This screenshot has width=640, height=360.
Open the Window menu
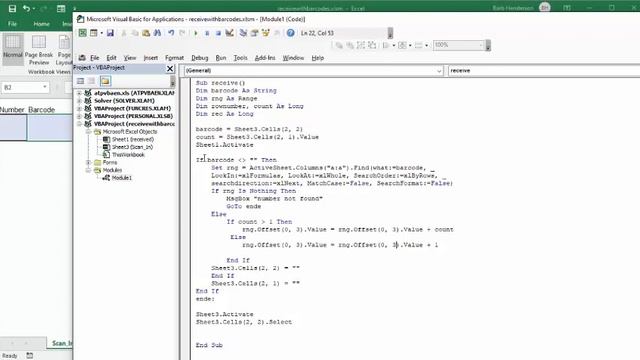click(x=293, y=58)
